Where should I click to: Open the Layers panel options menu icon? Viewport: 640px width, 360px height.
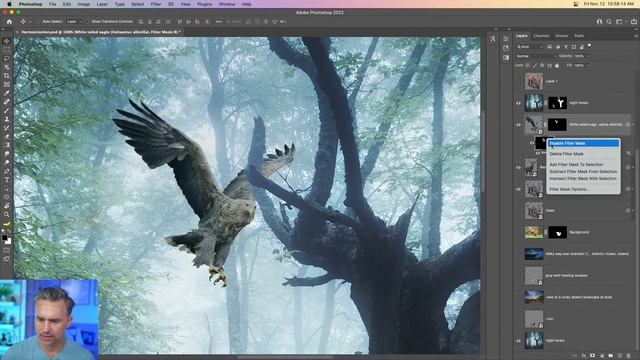636,36
